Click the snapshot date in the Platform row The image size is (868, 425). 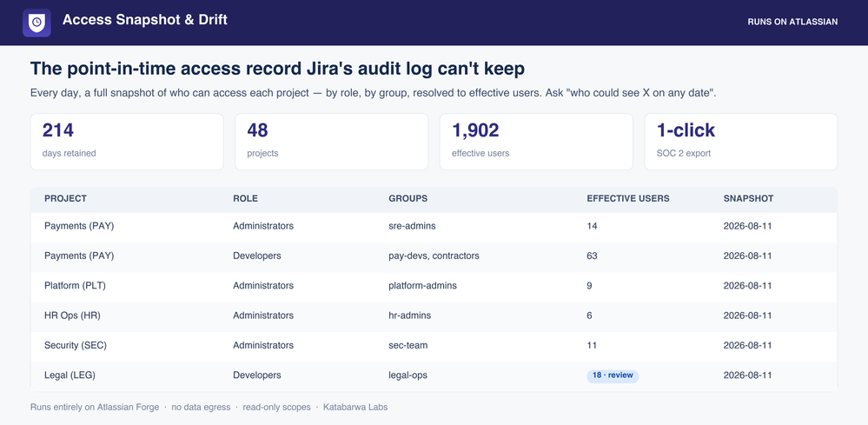click(747, 286)
